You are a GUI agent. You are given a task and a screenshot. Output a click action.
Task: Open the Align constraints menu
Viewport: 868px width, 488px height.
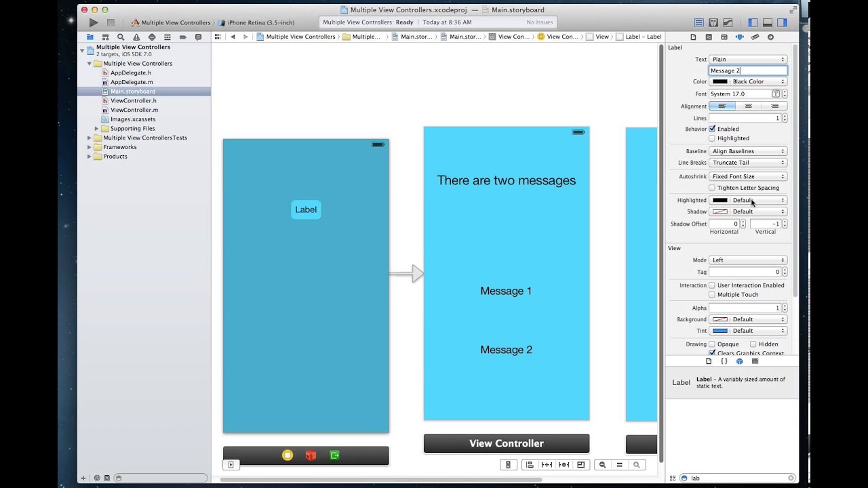click(x=530, y=465)
